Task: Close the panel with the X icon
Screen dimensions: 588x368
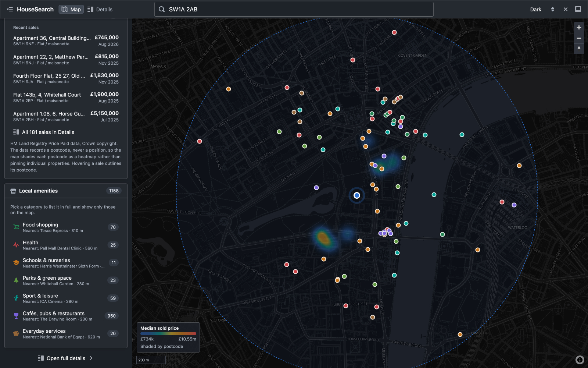Action: (x=566, y=9)
